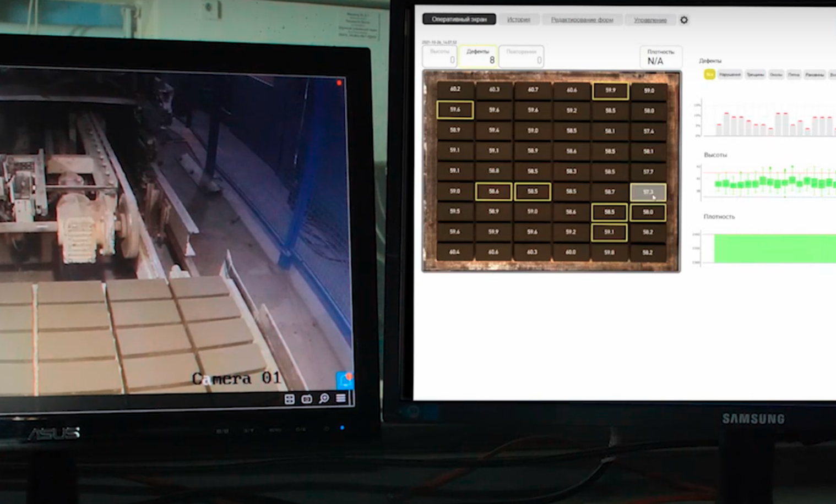This screenshot has width=836, height=504.
Task: Select the highlighted brick cell 59.9
Action: pyautogui.click(x=610, y=90)
